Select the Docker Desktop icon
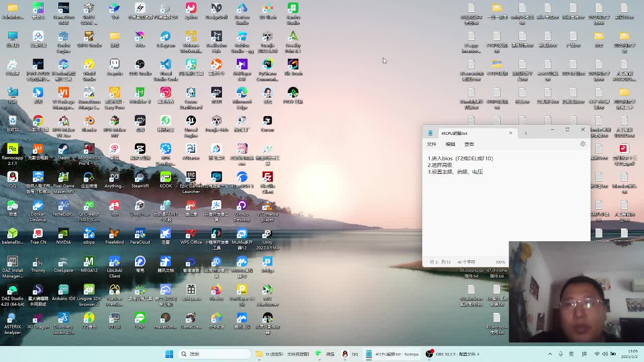 pos(38,211)
